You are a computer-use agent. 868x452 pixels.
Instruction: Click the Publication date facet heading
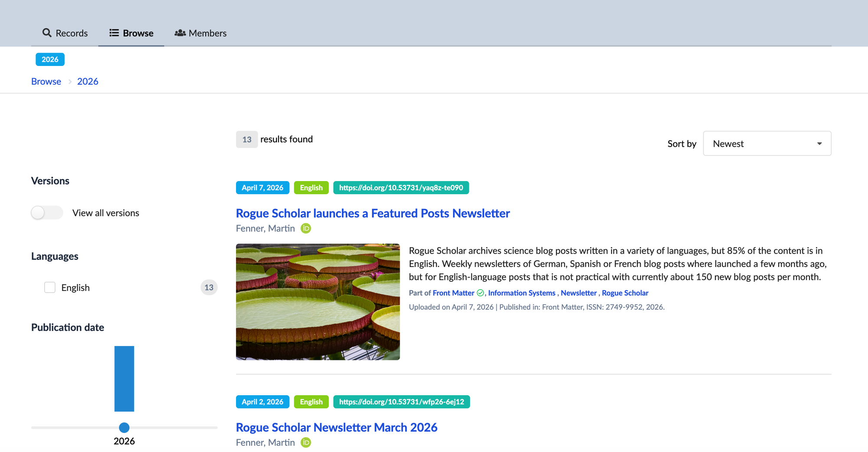pos(68,327)
